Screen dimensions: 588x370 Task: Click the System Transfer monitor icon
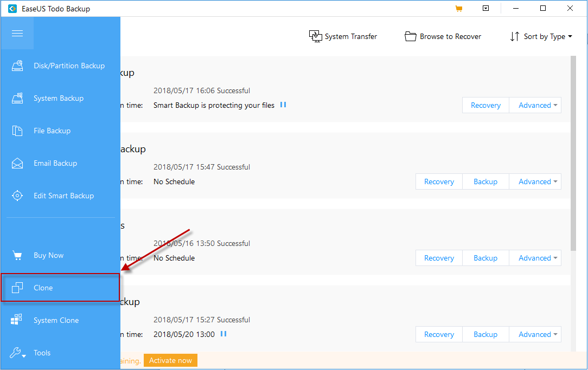click(x=315, y=36)
